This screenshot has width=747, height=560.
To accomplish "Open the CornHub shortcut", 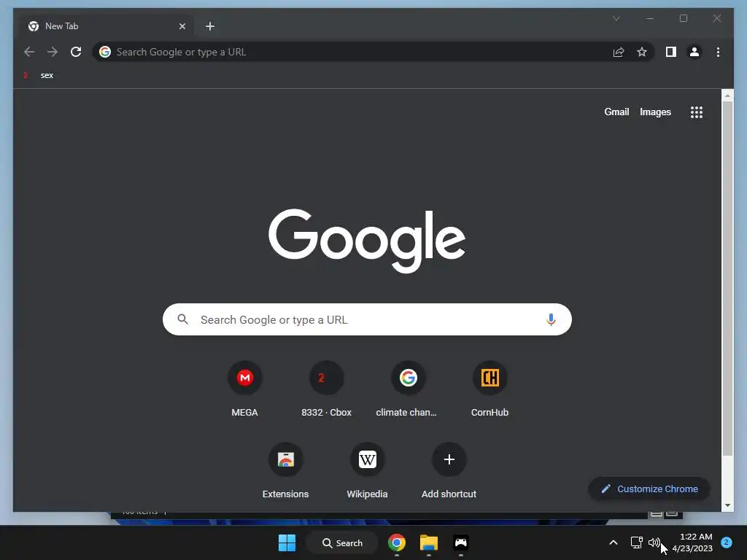I will pyautogui.click(x=489, y=390).
